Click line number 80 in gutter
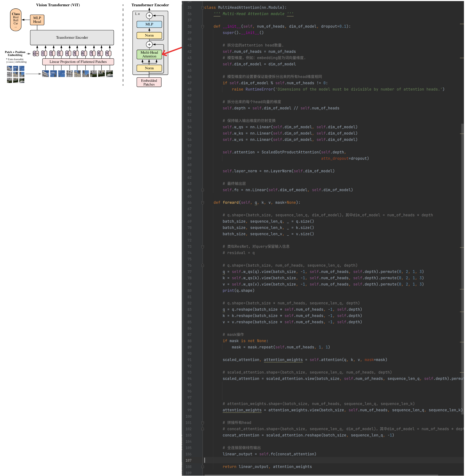Image resolution: width=465 pixels, height=476 pixels. tap(189, 291)
